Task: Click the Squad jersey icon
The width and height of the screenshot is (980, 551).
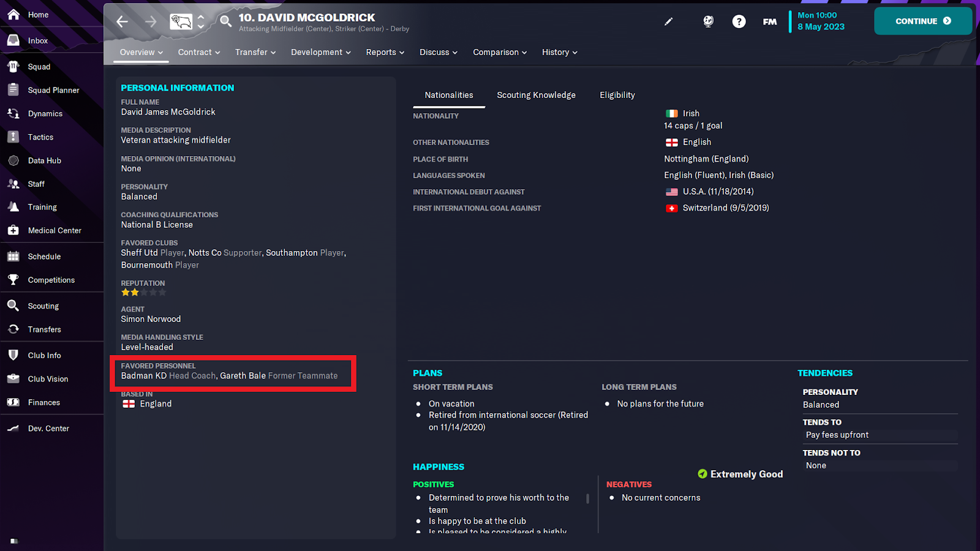Action: click(x=13, y=67)
